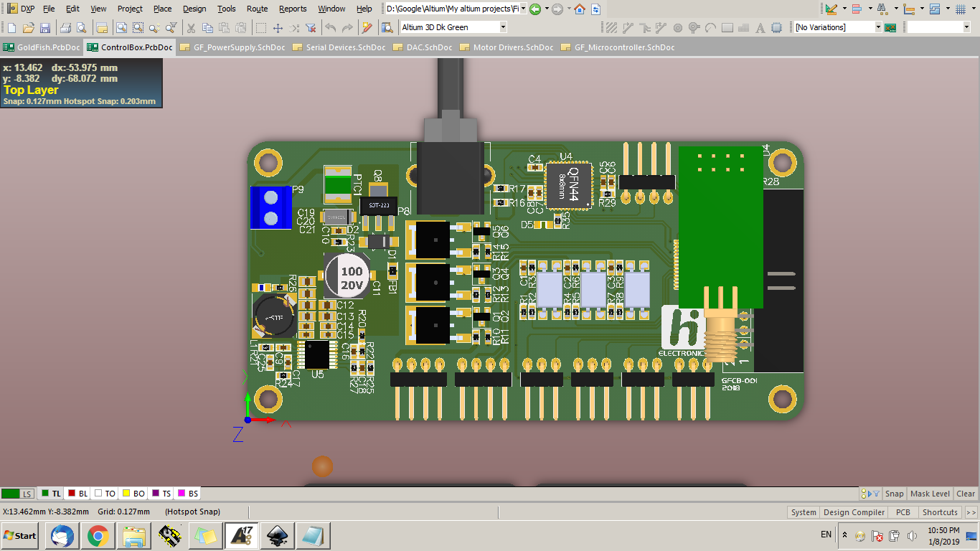
Task: Click the Clear button in the status bar
Action: 966,494
